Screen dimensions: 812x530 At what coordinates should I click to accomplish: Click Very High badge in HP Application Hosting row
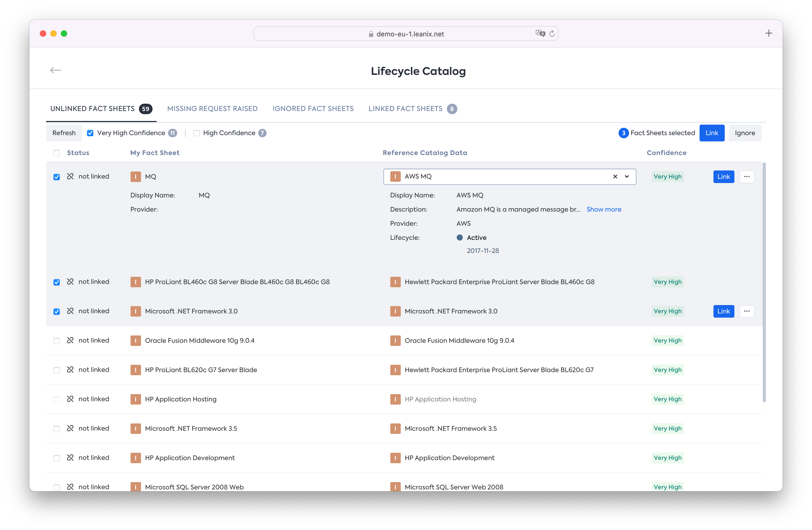[667, 399]
